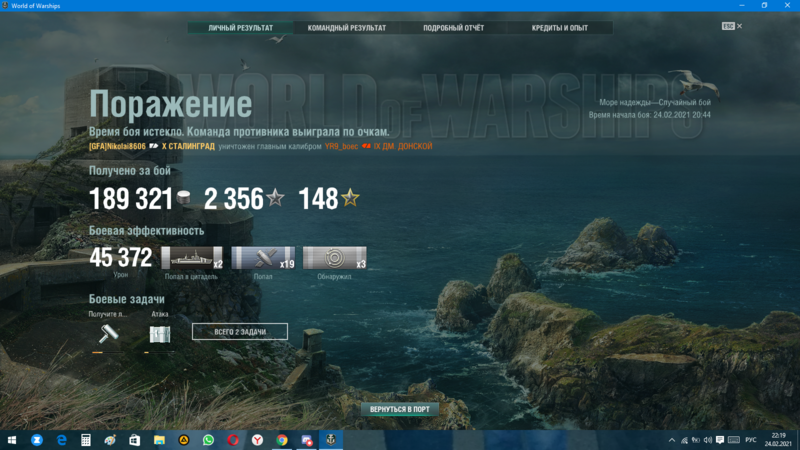Open Calculator from the taskbar
This screenshot has width=800, height=450.
(86, 439)
